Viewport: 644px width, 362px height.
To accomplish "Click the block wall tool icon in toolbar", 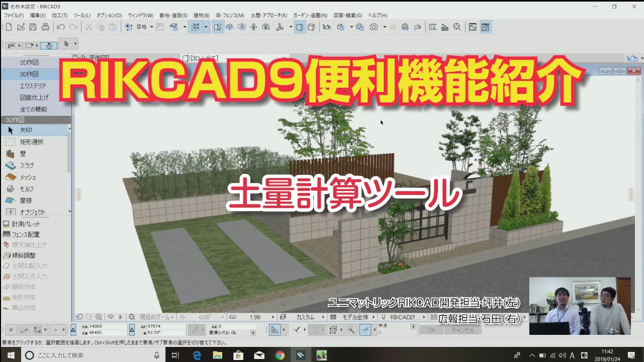I will pos(444,27).
